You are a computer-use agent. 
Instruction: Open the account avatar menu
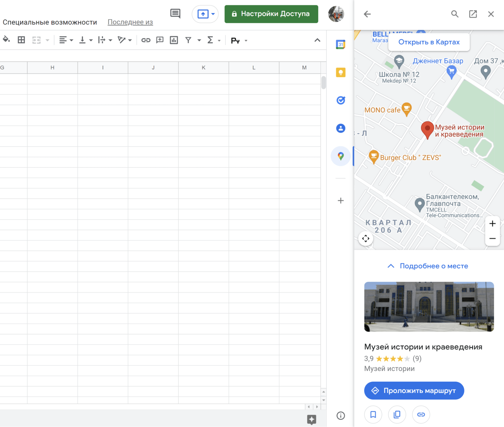[336, 14]
